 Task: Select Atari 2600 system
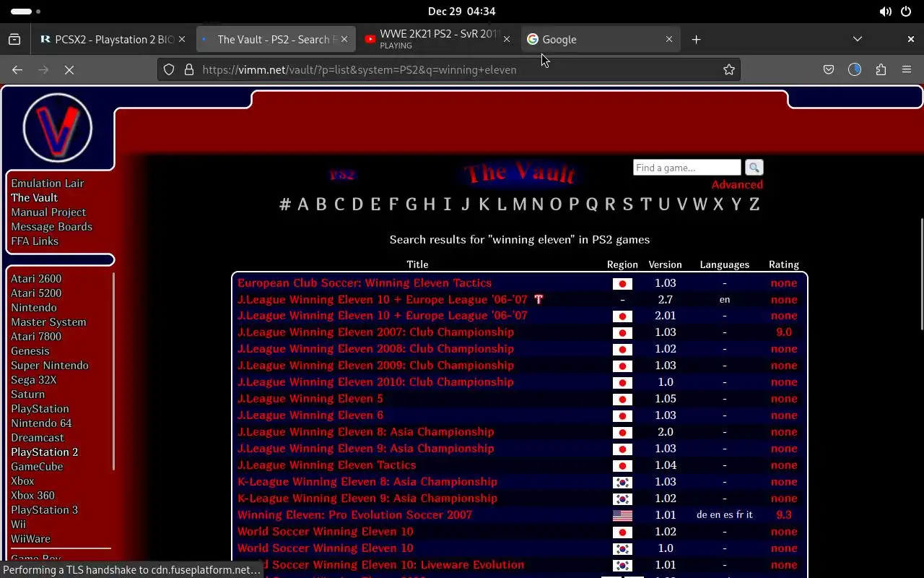(x=36, y=278)
